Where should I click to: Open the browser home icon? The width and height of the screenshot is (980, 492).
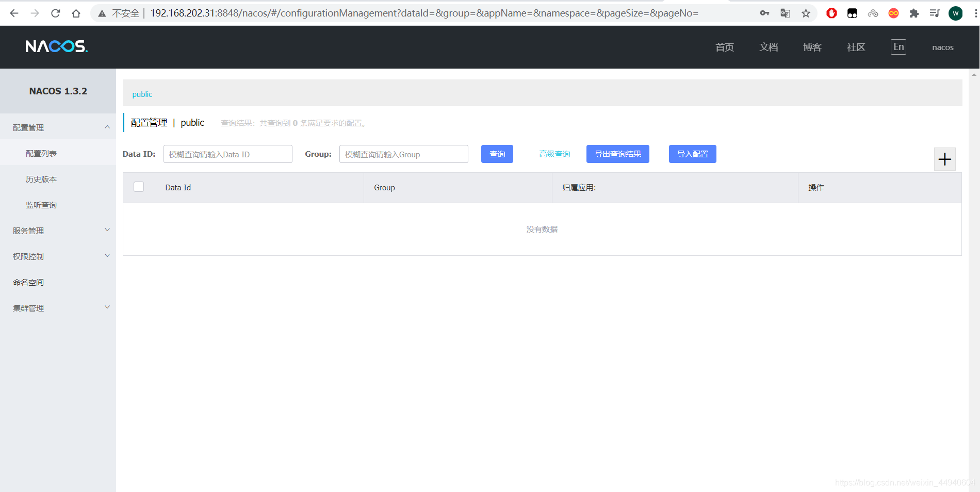point(76,13)
